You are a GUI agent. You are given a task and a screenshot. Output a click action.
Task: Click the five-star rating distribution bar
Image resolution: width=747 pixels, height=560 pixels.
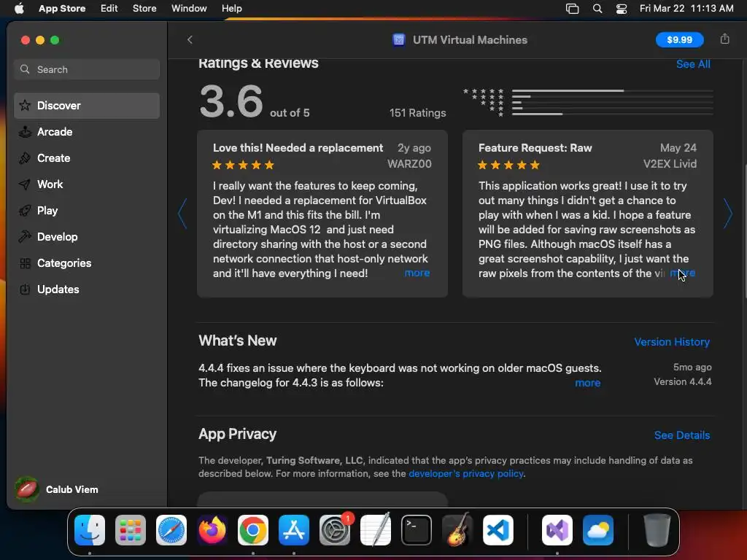[x=612, y=90]
